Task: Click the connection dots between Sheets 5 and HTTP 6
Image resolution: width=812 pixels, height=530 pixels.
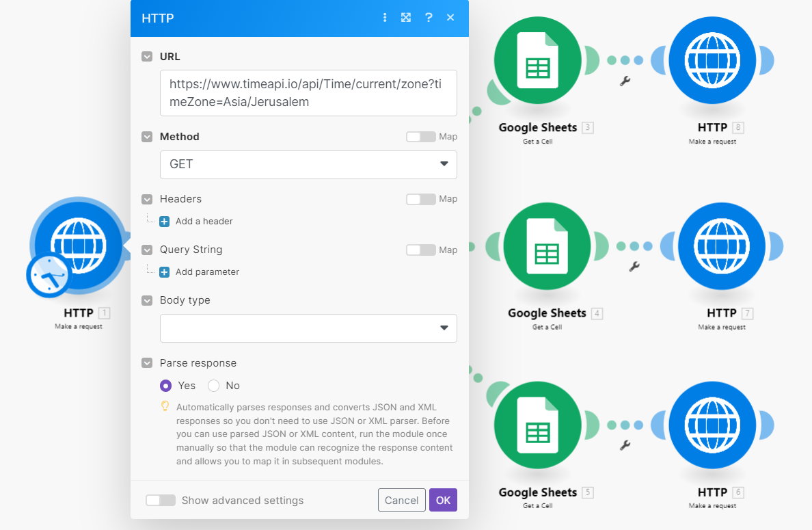Action: click(x=625, y=425)
